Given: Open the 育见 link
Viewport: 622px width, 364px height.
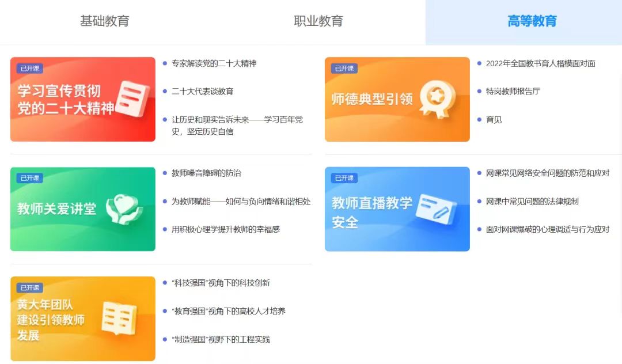Looking at the screenshot, I should tap(494, 120).
